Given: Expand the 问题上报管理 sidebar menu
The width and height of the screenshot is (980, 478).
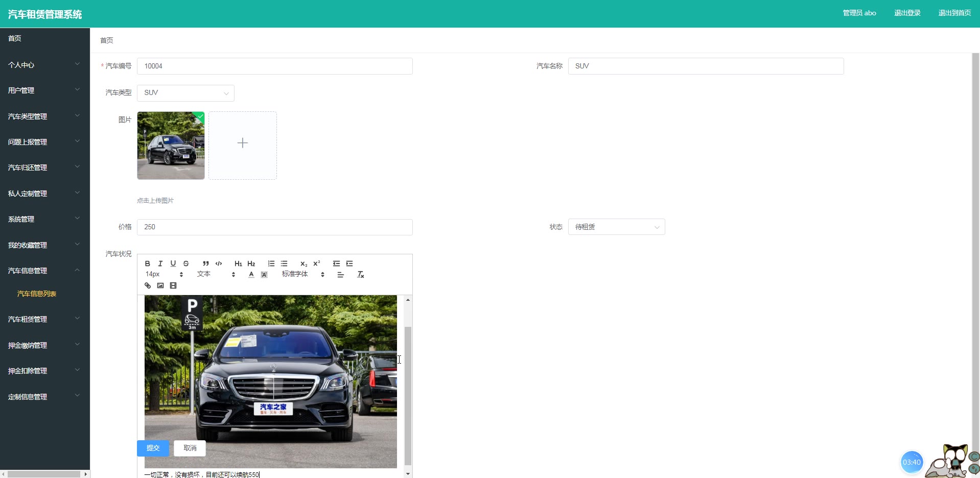Looking at the screenshot, I should 45,142.
